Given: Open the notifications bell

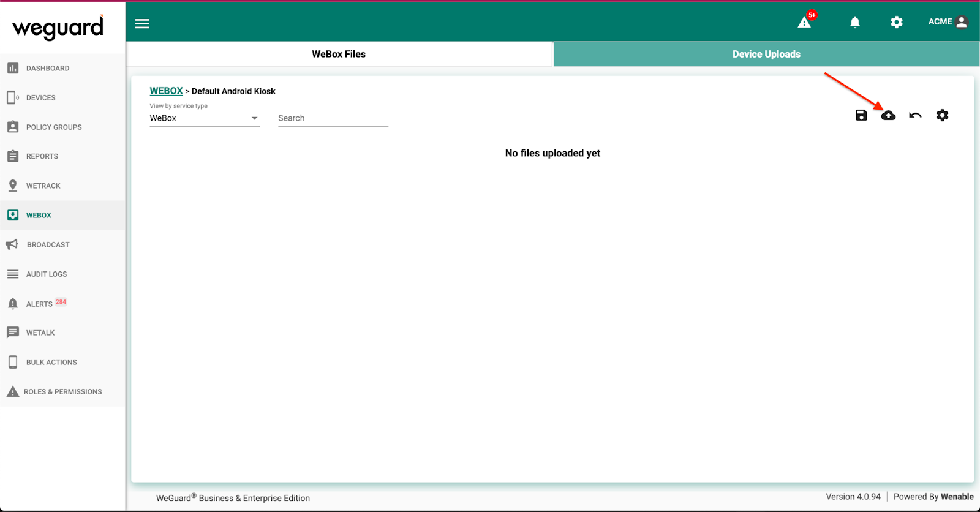Looking at the screenshot, I should [x=855, y=22].
